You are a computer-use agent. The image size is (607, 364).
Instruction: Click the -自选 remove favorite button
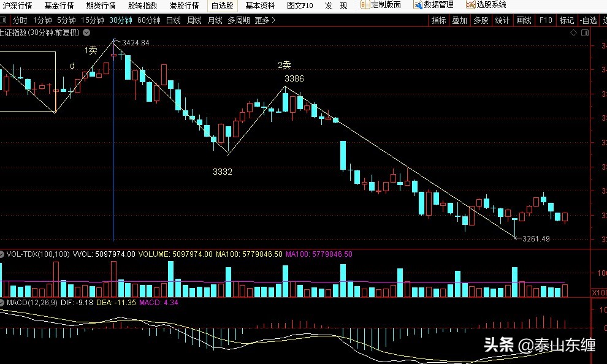pyautogui.click(x=589, y=20)
